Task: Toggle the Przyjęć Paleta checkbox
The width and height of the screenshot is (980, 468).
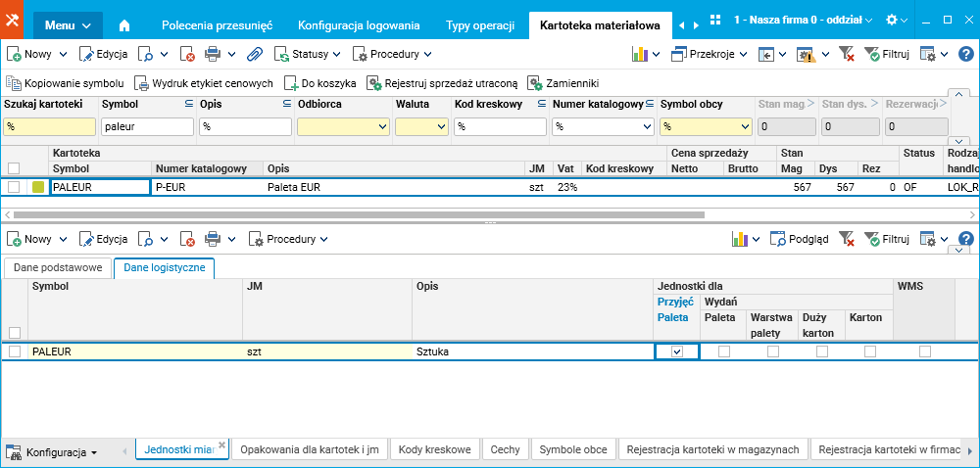Action: click(x=676, y=351)
